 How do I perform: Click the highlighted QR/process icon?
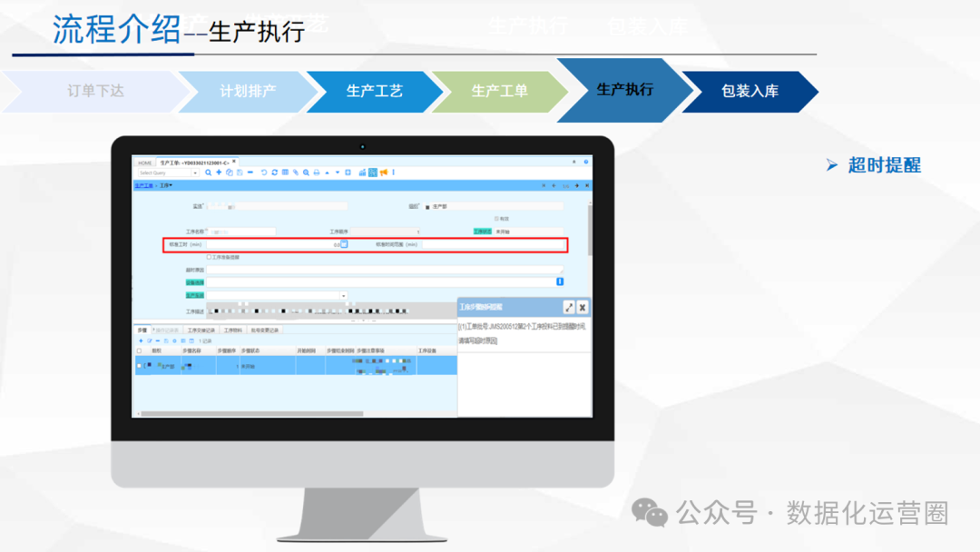tap(373, 172)
